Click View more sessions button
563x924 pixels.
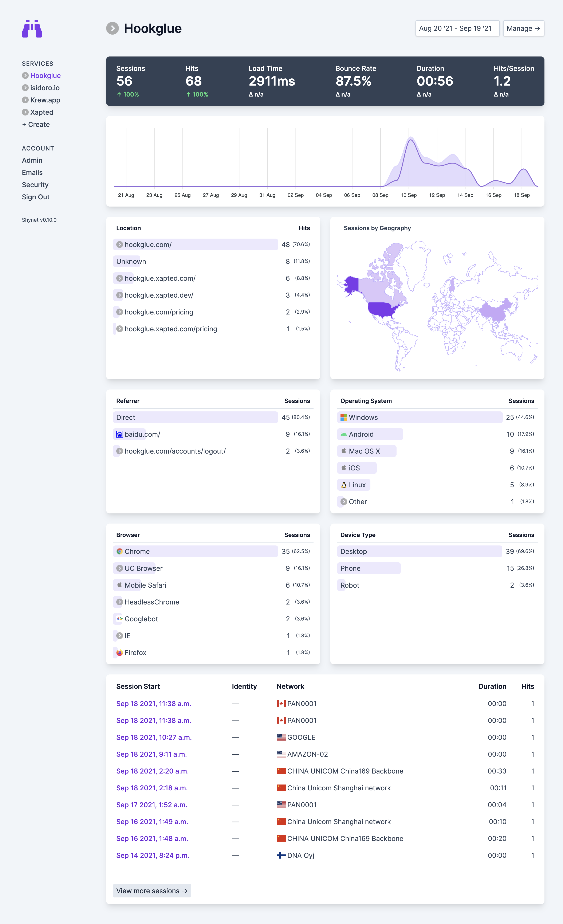pos(152,891)
